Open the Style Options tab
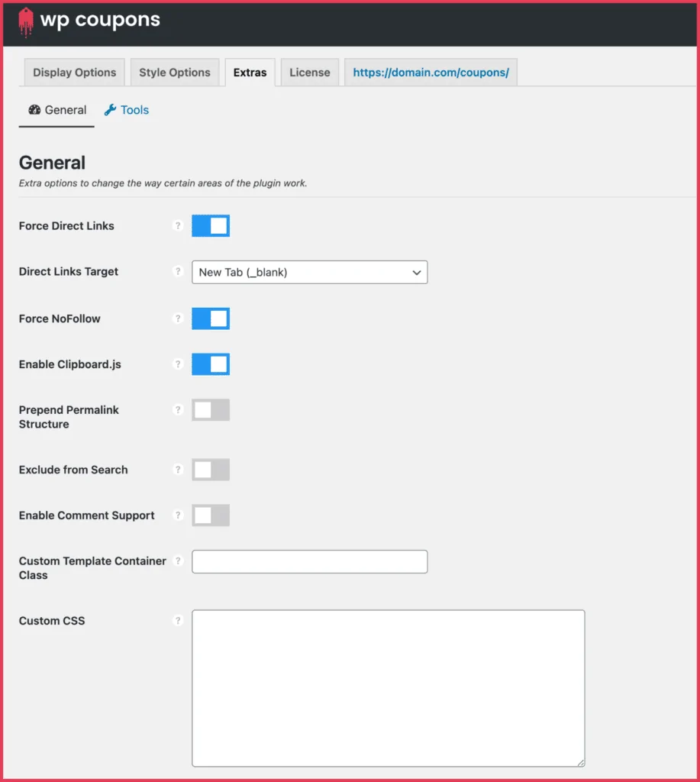This screenshot has width=700, height=782. click(175, 73)
